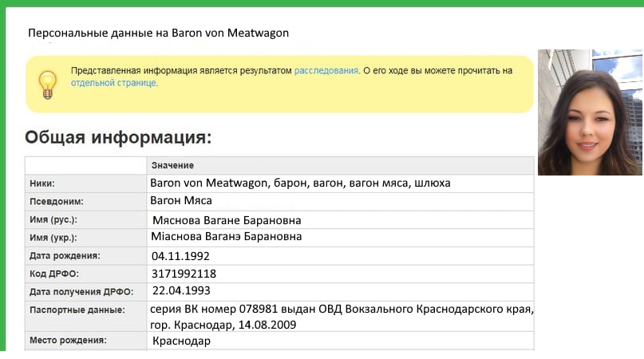Select the 'Дата получения ДРФО:' label
This screenshot has height=359, width=644.
tap(81, 292)
